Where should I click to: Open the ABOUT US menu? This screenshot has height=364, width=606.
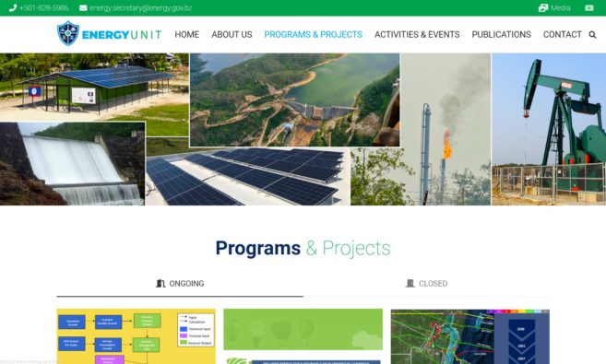click(232, 35)
